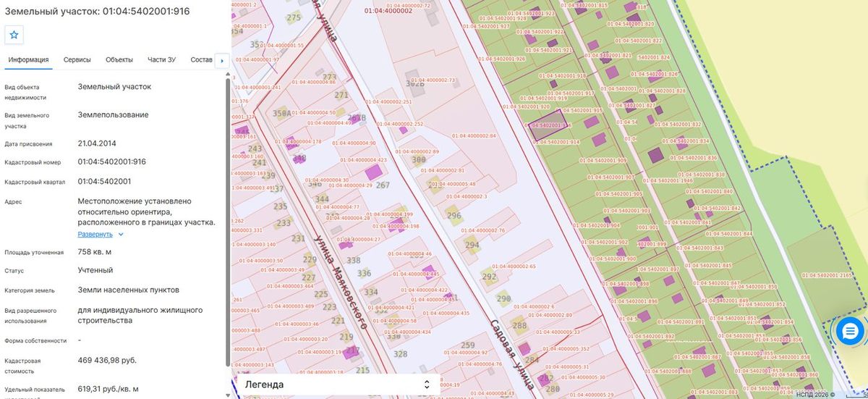The image size is (868, 399).
Task: Select Землепользование parcel type text
Action: click(114, 114)
